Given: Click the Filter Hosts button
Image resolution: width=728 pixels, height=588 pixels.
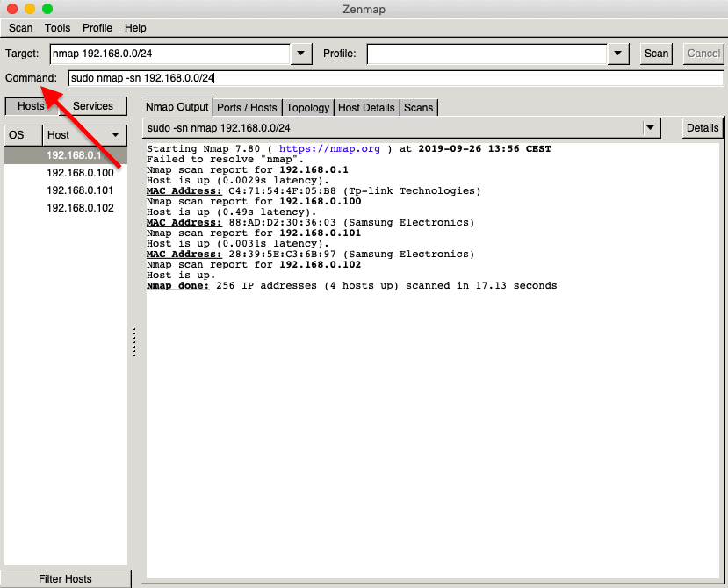Looking at the screenshot, I should click(x=66, y=578).
